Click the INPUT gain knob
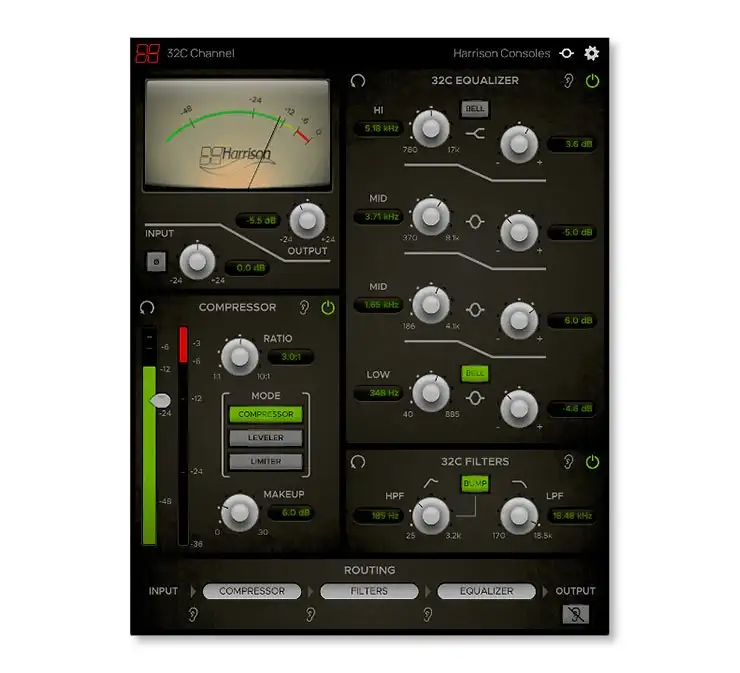This screenshot has height=673, width=740. pyautogui.click(x=197, y=261)
